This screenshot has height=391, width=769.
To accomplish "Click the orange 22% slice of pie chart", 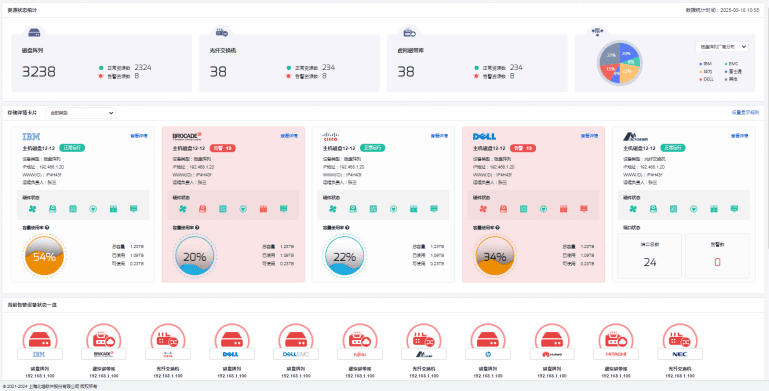I will [629, 73].
